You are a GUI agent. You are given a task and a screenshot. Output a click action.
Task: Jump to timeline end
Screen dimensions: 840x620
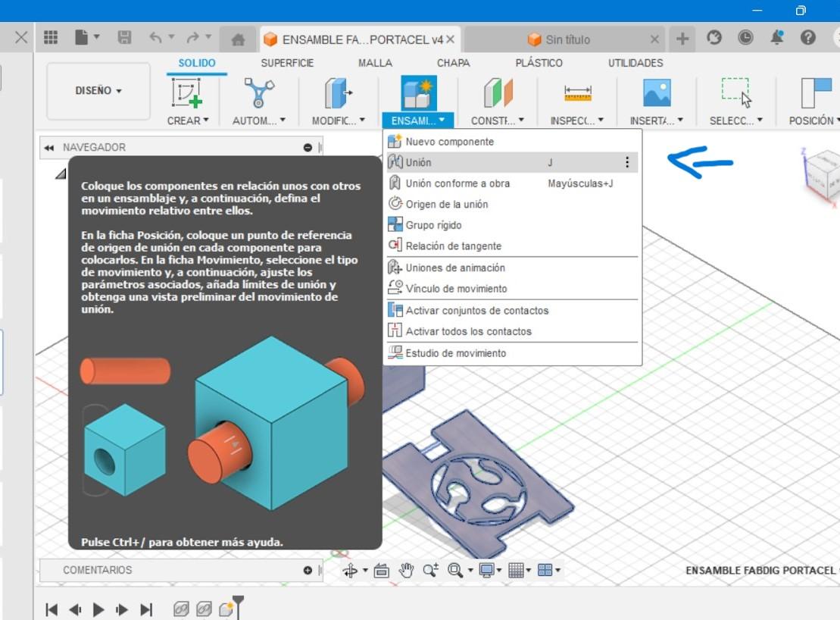[146, 610]
